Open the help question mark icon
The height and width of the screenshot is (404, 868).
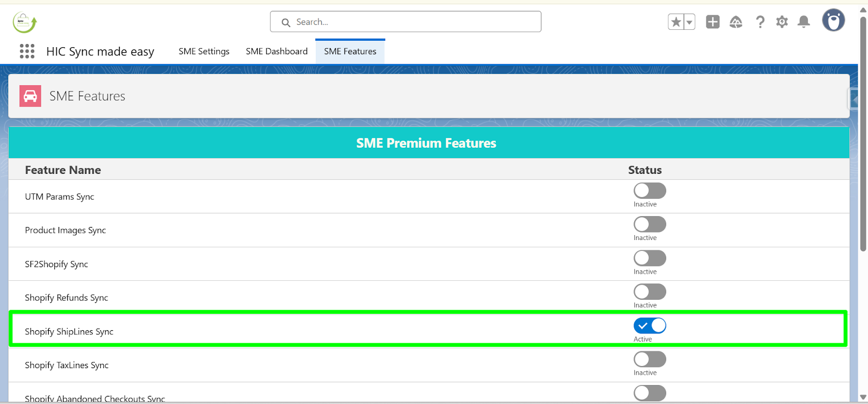tap(760, 22)
